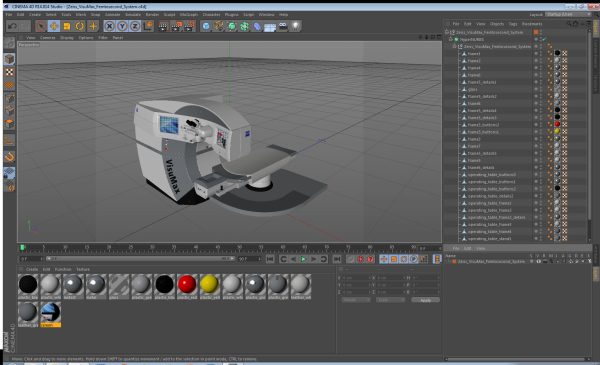Toggle the Z axis lock

[135, 26]
